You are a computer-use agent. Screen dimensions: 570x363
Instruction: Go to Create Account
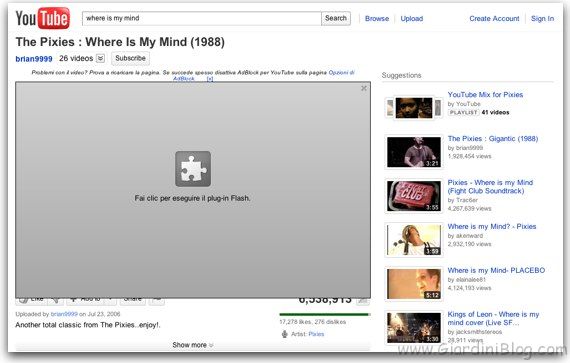494,19
